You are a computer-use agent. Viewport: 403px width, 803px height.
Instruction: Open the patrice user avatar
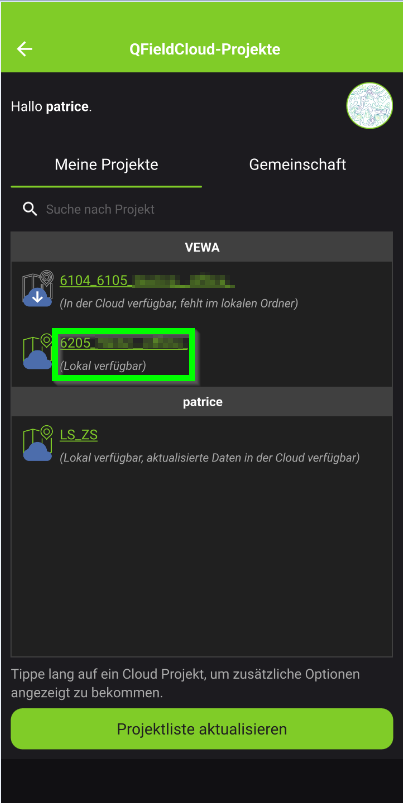pos(369,106)
